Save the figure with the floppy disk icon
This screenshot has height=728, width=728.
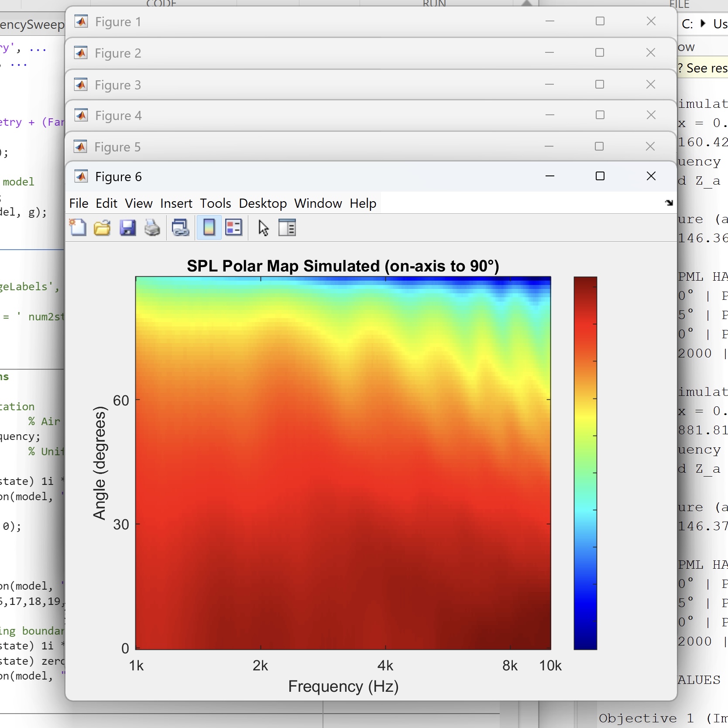[x=127, y=228]
